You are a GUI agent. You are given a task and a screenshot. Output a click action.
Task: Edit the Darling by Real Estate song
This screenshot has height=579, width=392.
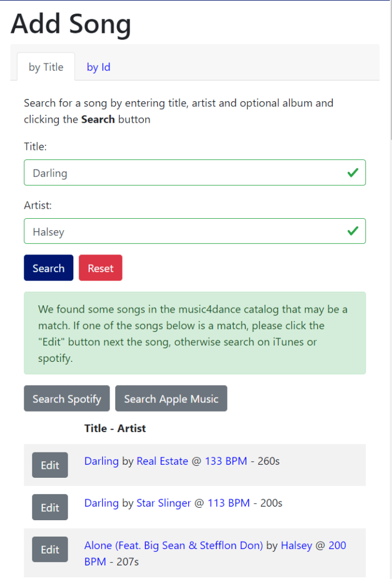pos(50,465)
